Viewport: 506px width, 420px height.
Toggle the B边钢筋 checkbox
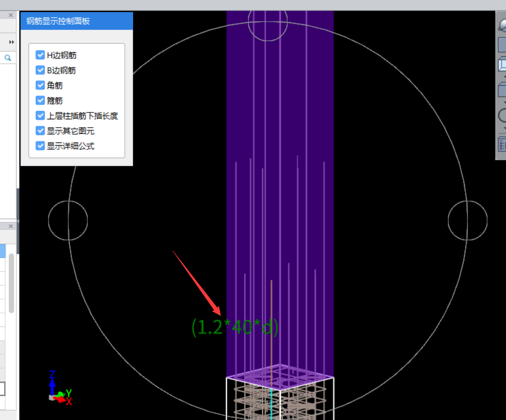click(x=41, y=70)
